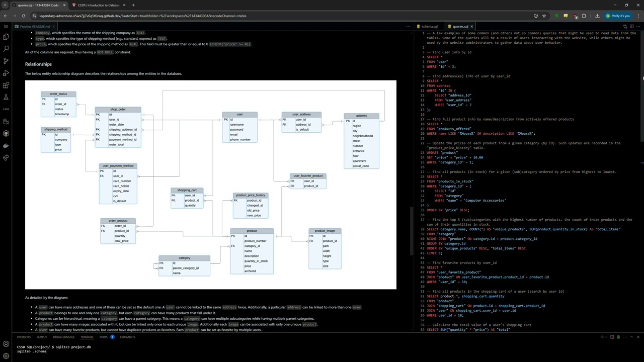This screenshot has height=362, width=644.
Task: Open the Extensions view in activity bar
Action: 6,85
